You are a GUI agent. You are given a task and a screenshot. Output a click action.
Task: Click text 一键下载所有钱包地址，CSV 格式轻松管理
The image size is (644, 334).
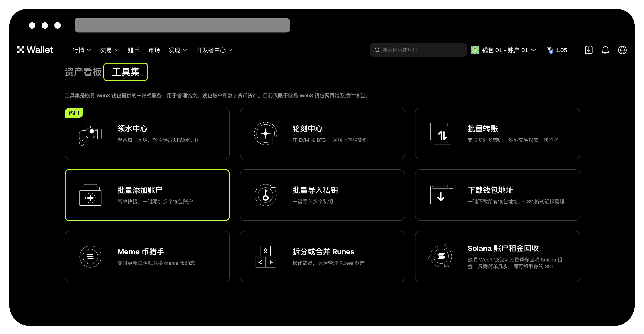pyautogui.click(x=516, y=201)
